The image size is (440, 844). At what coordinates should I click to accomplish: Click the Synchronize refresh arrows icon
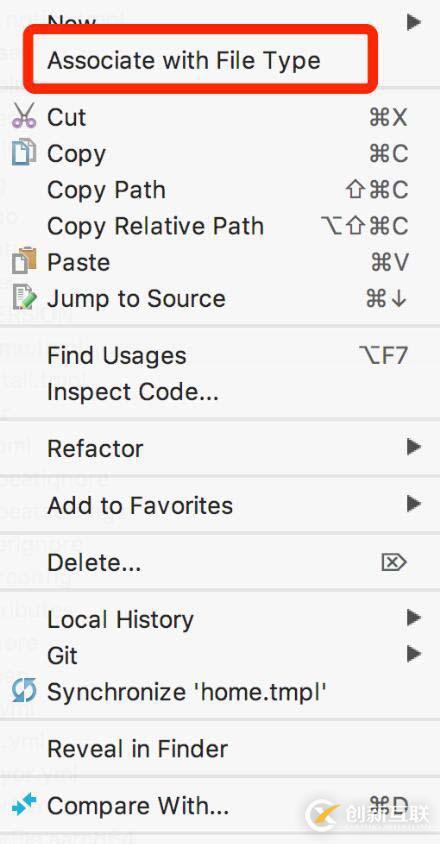point(24,690)
